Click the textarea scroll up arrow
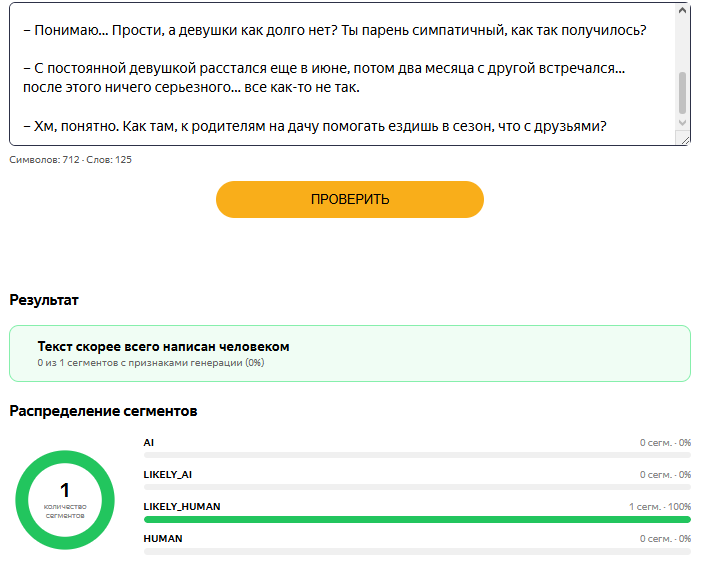Viewport: 706px width, 571px height. [682, 10]
